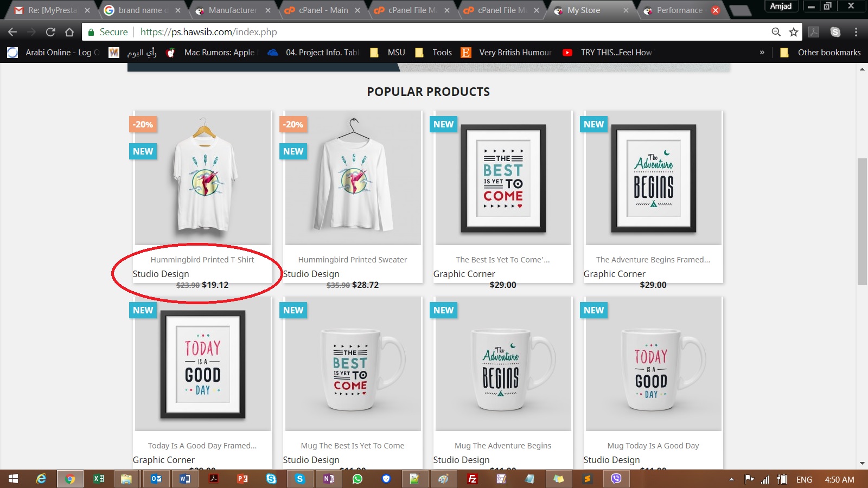
Task: Open a new browser tab
Action: point(739,10)
